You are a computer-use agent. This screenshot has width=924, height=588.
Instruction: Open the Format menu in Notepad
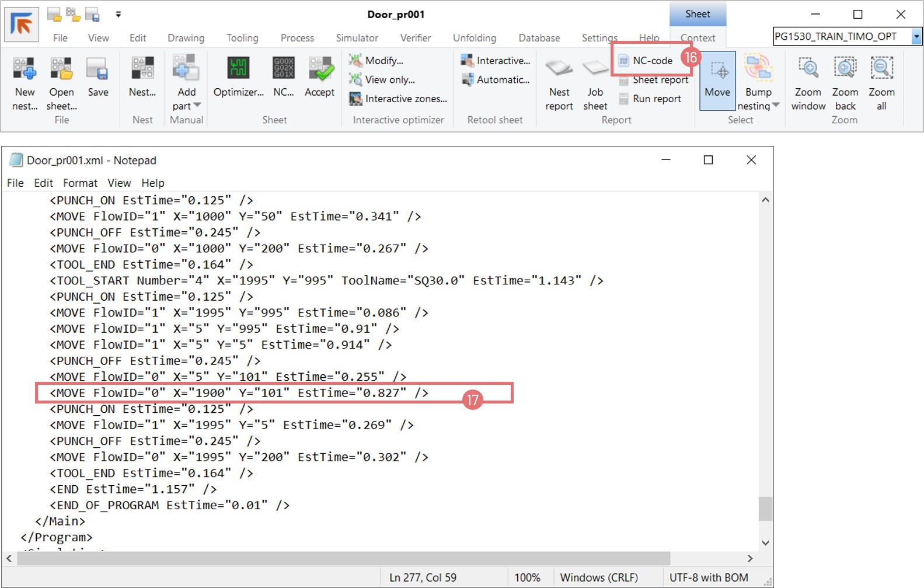[x=80, y=183]
